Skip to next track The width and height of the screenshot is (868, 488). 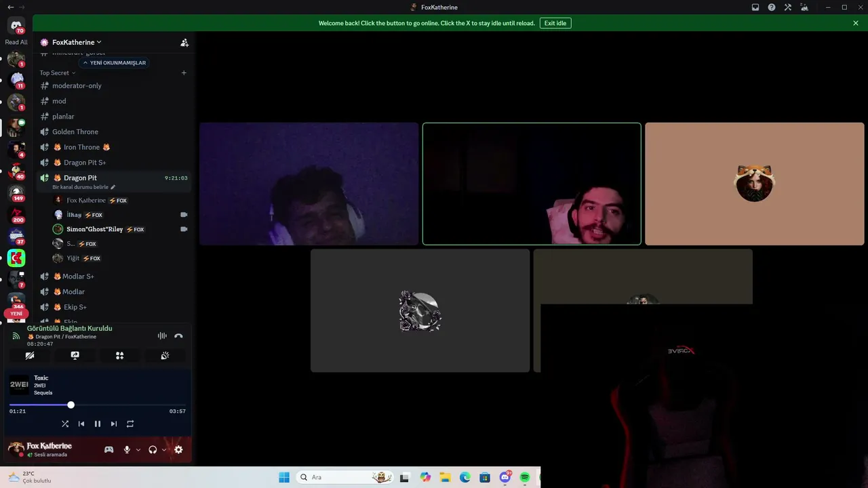pos(114,424)
